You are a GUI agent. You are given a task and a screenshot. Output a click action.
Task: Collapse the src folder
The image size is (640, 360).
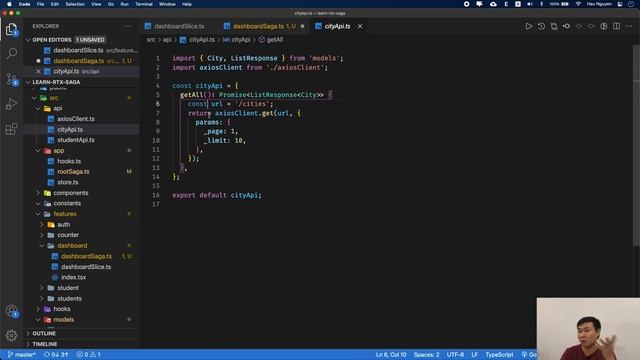coord(34,98)
